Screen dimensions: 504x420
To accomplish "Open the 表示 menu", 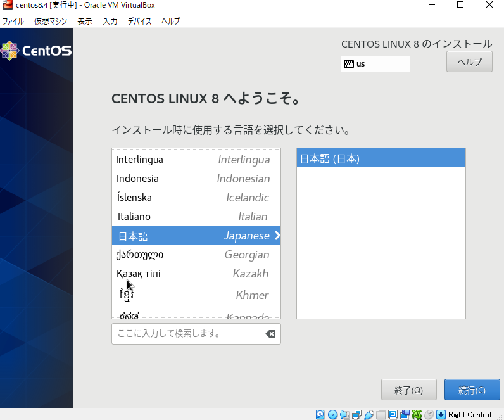I will coord(85,22).
